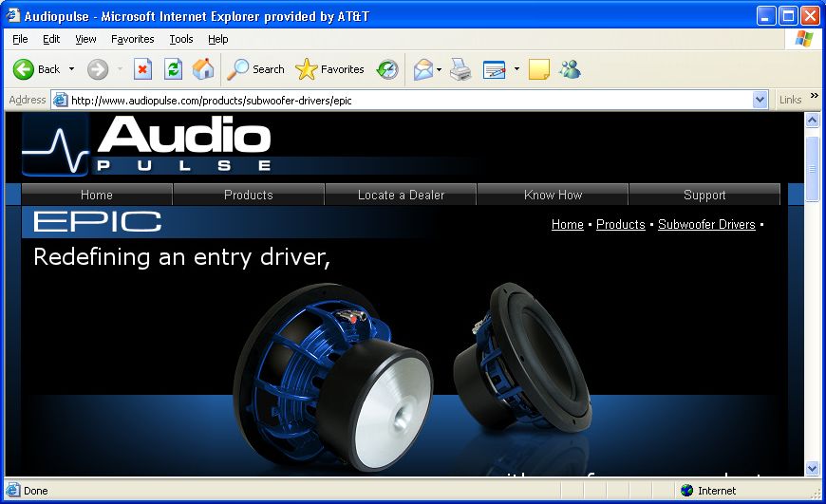Viewport: 826px width, 504px height.
Task: Open the Tools menu
Action: [180, 39]
